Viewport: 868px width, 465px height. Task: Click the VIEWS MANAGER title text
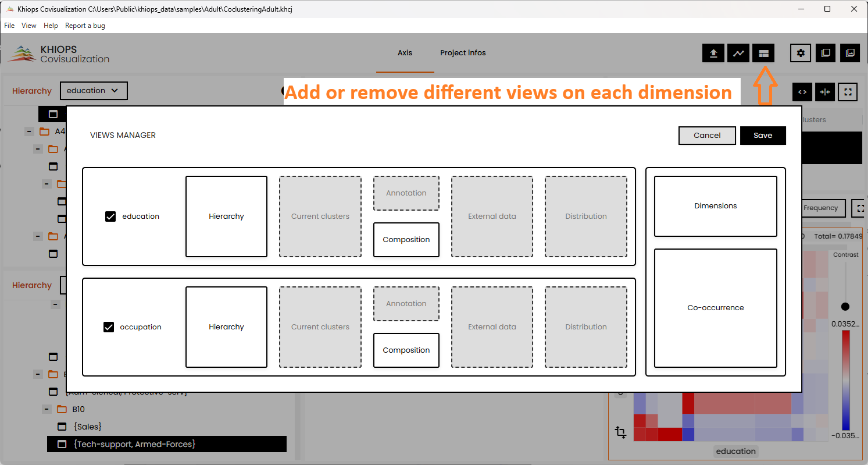pyautogui.click(x=123, y=136)
